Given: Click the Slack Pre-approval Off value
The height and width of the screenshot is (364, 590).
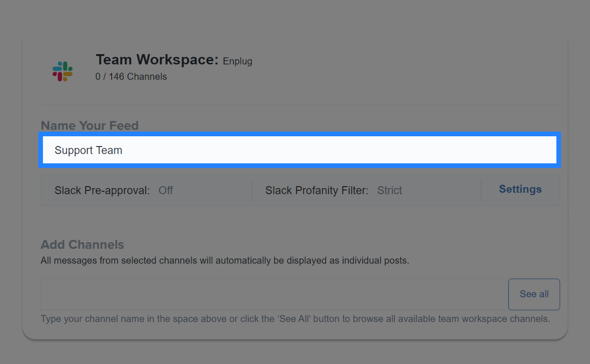Looking at the screenshot, I should (x=166, y=190).
